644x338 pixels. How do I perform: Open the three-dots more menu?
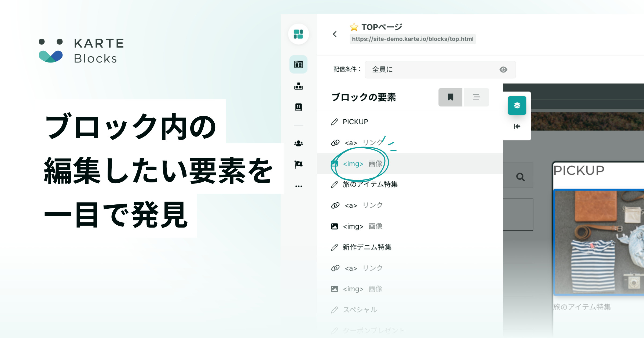(298, 186)
